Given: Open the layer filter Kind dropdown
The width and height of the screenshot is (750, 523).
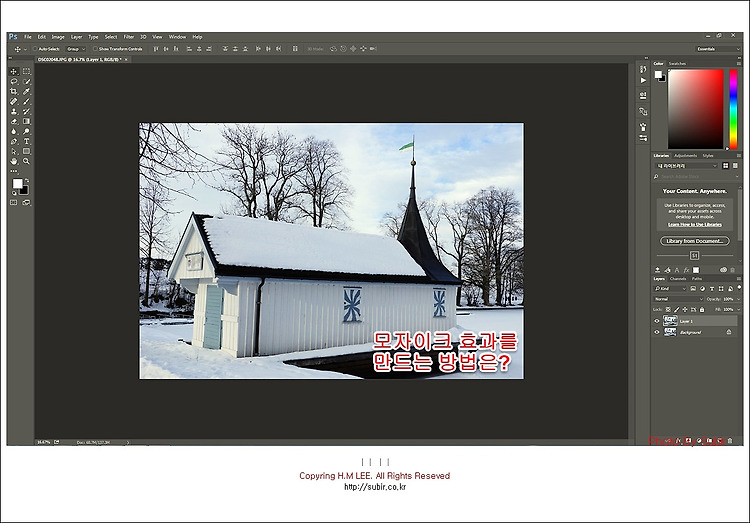Looking at the screenshot, I should click(670, 289).
